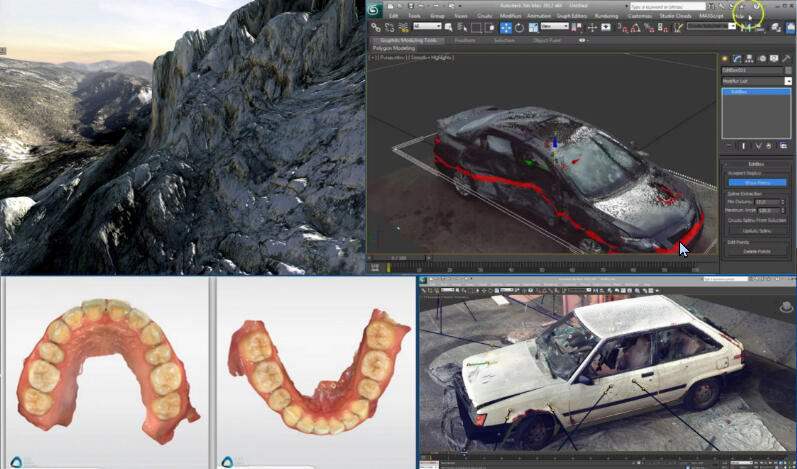Click the Update Spline button

757,231
